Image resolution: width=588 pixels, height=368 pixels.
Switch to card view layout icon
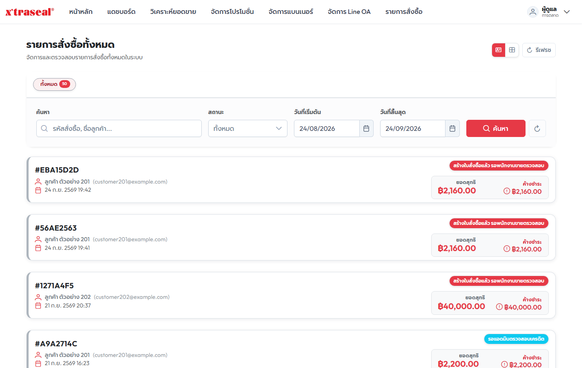(x=499, y=50)
